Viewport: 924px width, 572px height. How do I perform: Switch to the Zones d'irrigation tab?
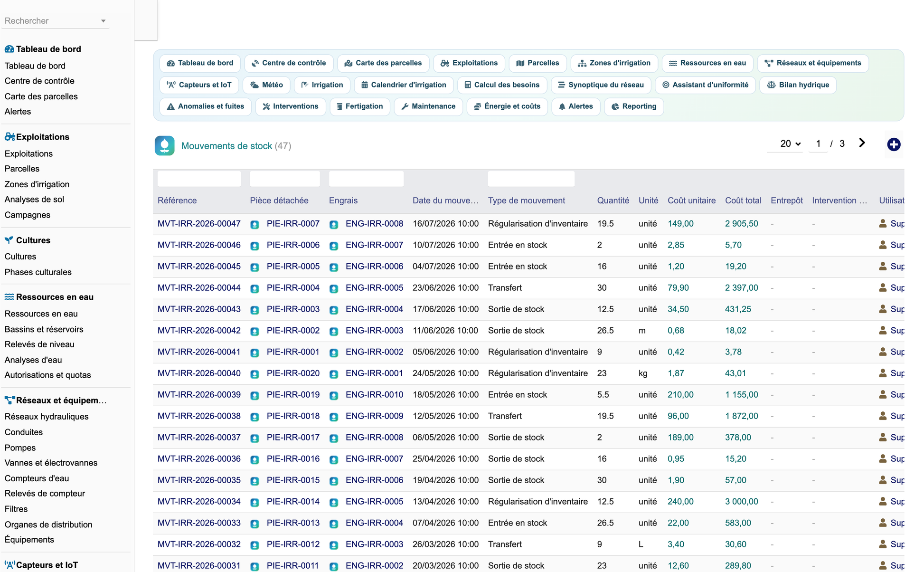(614, 63)
